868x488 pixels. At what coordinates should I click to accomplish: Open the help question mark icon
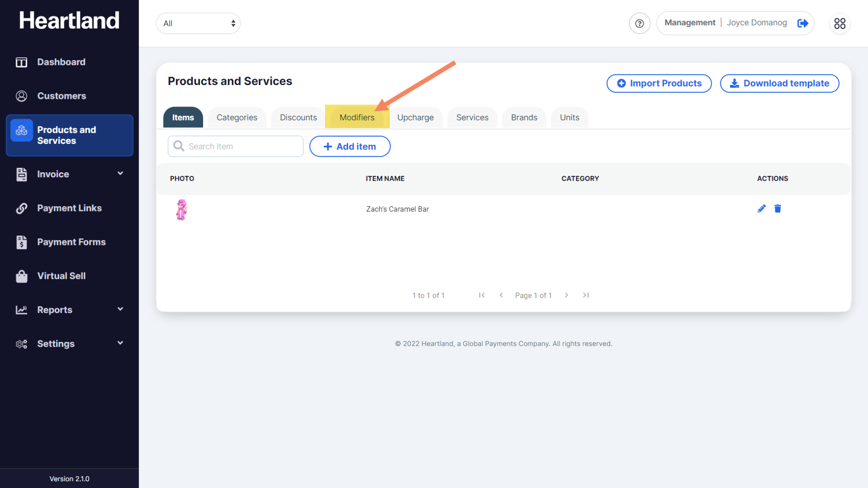640,24
